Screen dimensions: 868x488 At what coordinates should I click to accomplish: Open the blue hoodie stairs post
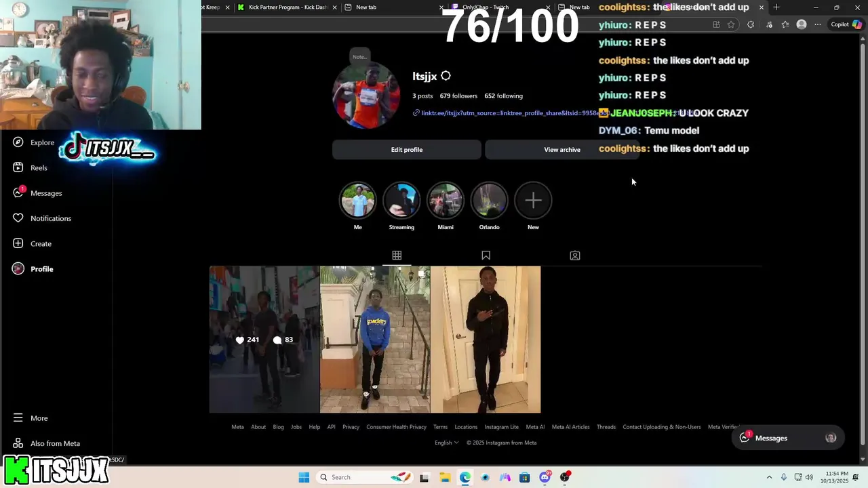click(x=375, y=340)
